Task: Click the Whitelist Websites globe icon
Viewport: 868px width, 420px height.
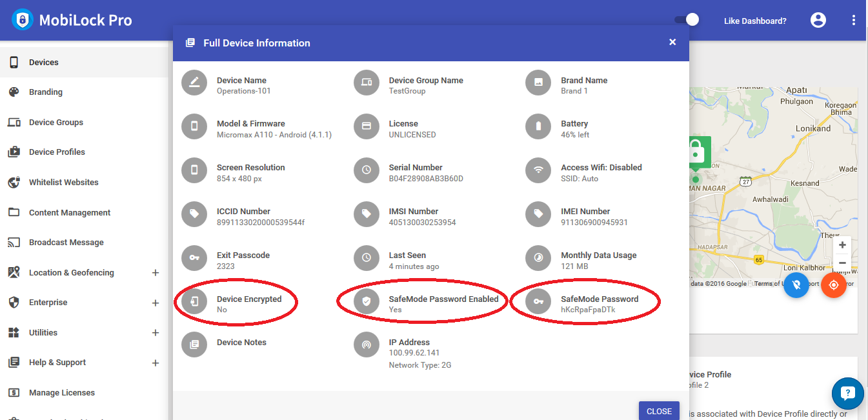Action: coord(14,183)
